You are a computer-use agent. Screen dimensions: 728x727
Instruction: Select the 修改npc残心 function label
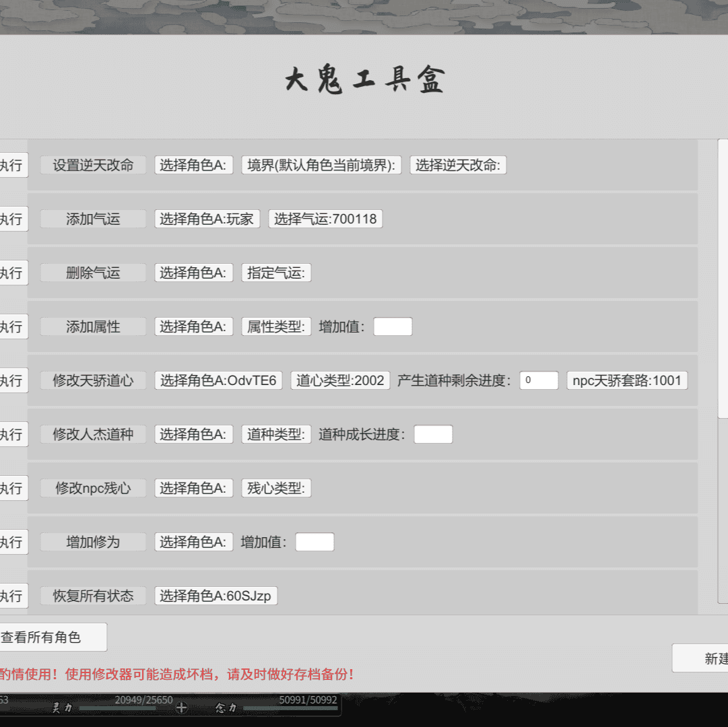93,488
